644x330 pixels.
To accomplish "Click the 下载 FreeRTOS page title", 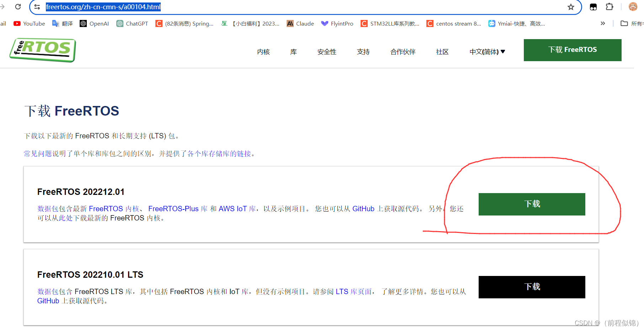I will click(x=72, y=111).
